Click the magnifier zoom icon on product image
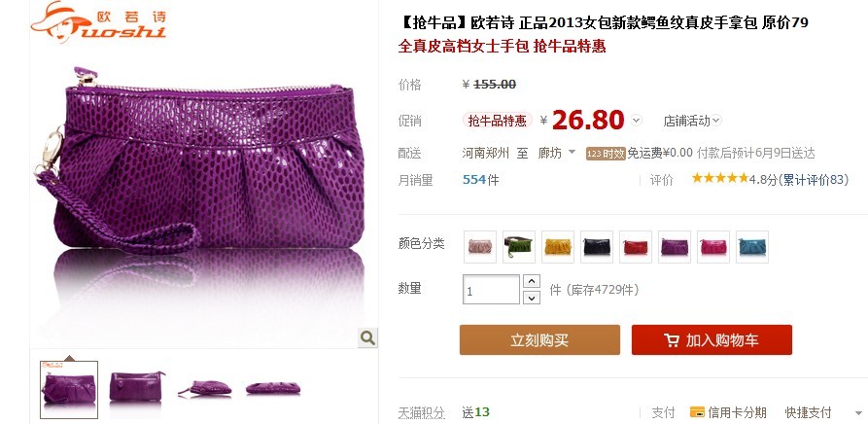The height and width of the screenshot is (424, 868). click(367, 337)
